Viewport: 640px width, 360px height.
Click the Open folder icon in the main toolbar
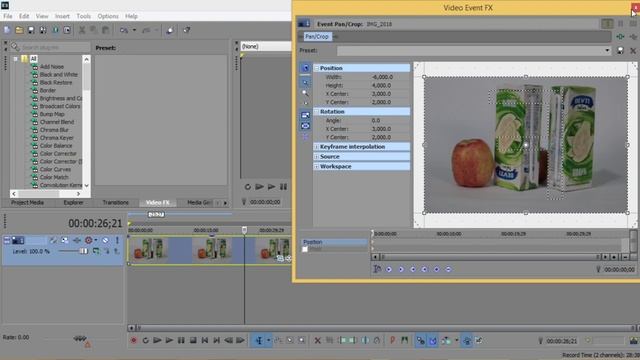[19, 30]
